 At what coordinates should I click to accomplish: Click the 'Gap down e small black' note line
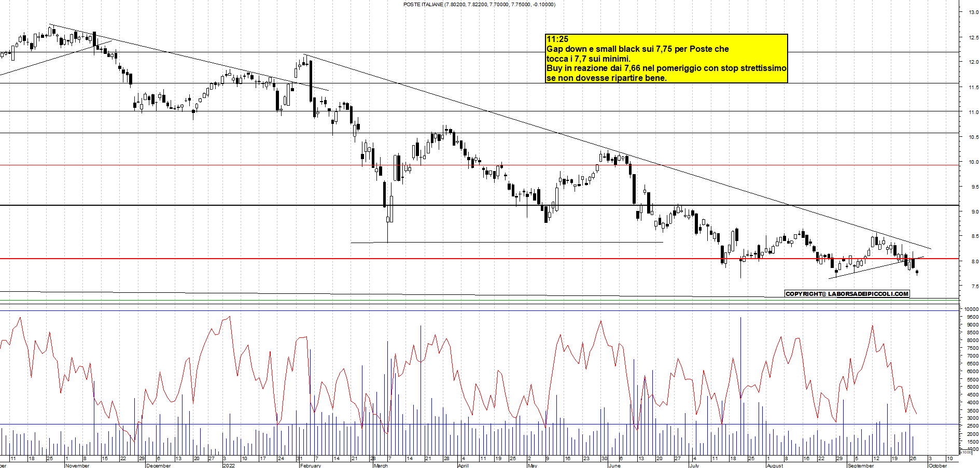click(638, 49)
